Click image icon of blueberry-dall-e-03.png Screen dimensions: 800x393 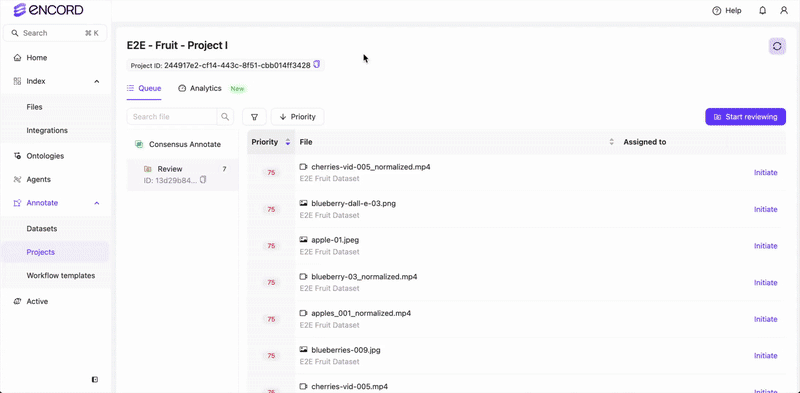[304, 203]
